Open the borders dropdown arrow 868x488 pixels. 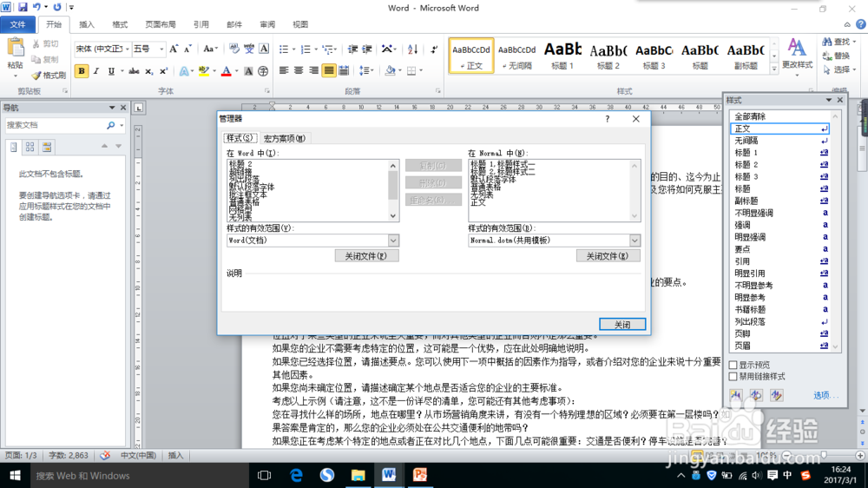(x=421, y=71)
